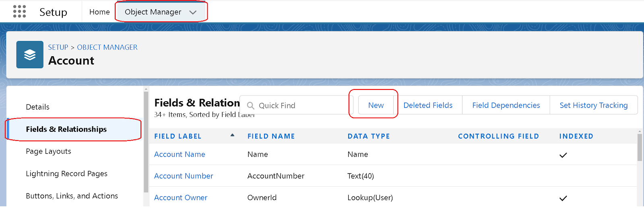Open the App Launcher grid icon
Image resolution: width=644 pixels, height=208 pixels.
(19, 11)
